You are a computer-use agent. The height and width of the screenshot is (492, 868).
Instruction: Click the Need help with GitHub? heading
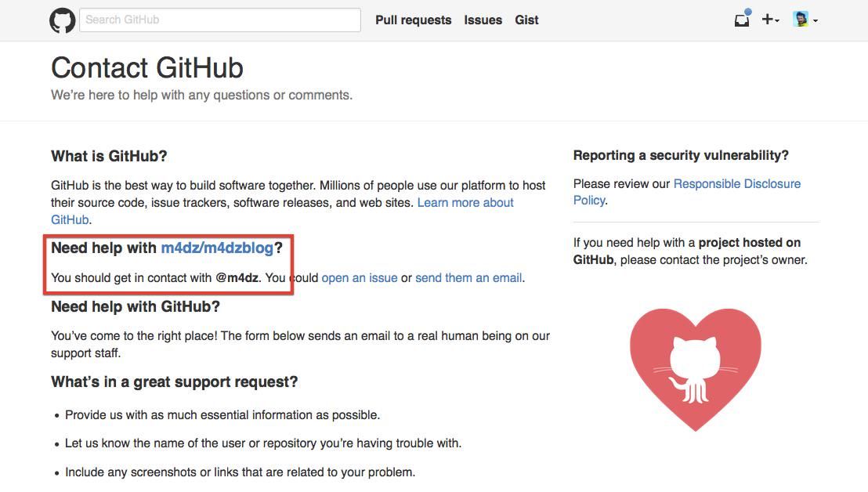pos(136,306)
